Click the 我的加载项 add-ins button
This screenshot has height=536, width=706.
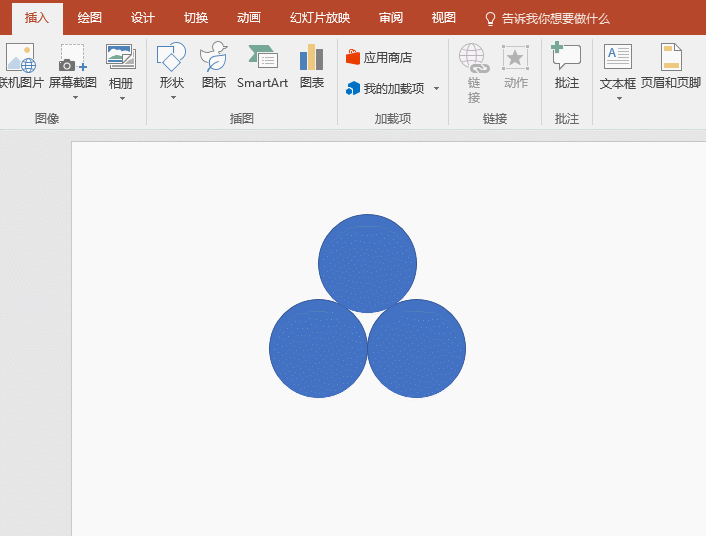point(386,89)
